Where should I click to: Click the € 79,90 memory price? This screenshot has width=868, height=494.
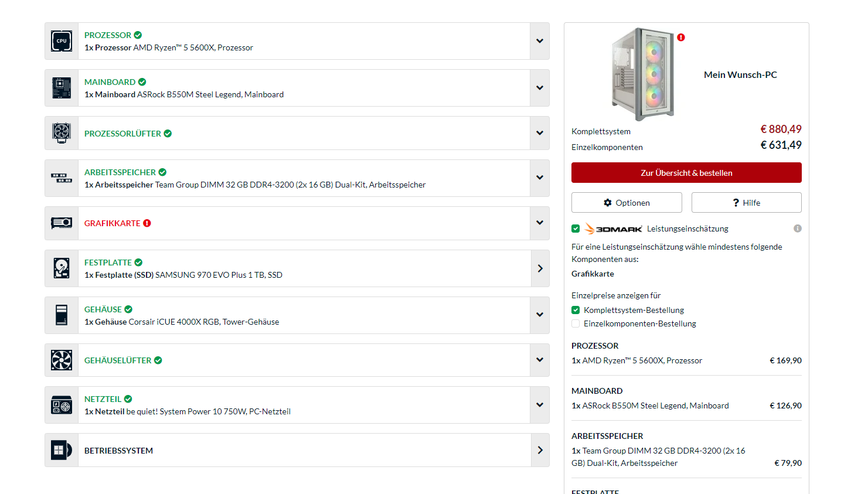coord(788,463)
